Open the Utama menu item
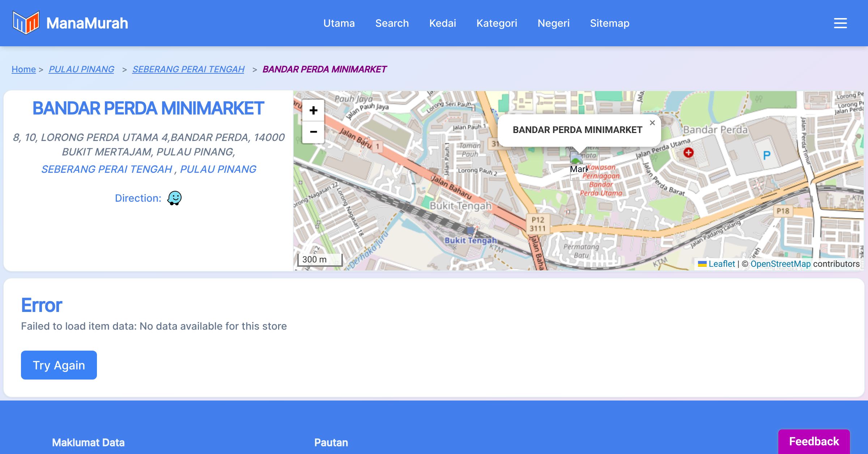This screenshot has height=454, width=868. coord(339,23)
